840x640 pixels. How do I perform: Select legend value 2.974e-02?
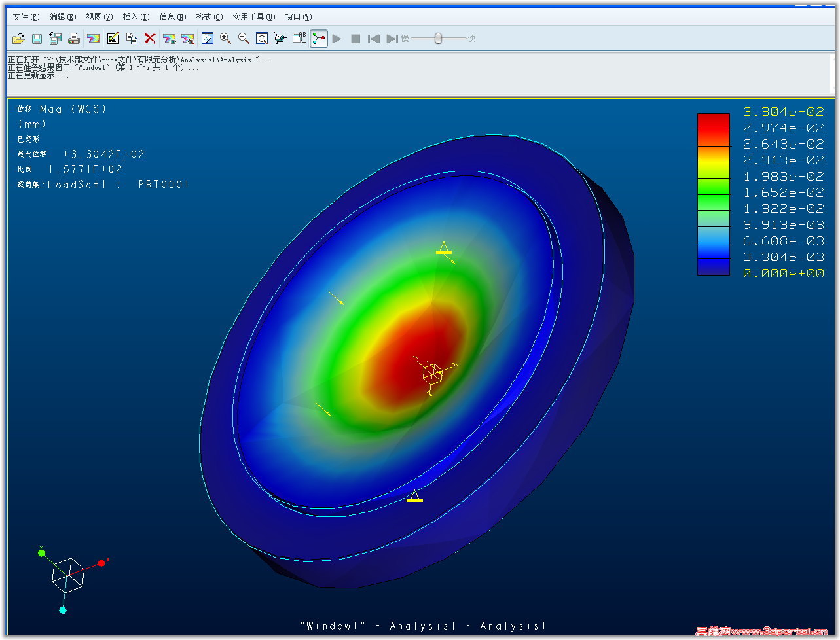[784, 128]
